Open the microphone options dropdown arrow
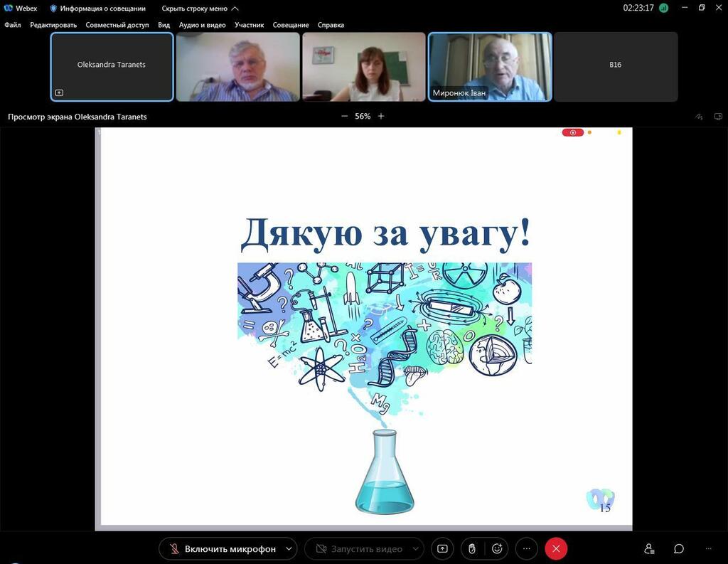The height and width of the screenshot is (564, 728). click(x=289, y=548)
